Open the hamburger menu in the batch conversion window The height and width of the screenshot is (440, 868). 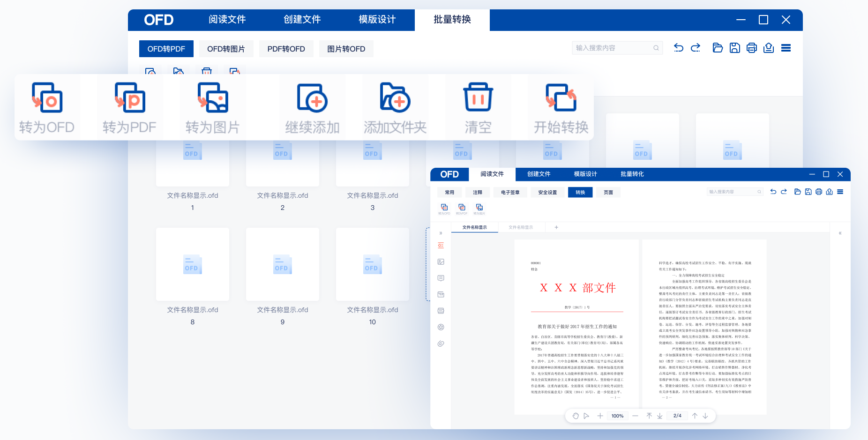click(786, 48)
